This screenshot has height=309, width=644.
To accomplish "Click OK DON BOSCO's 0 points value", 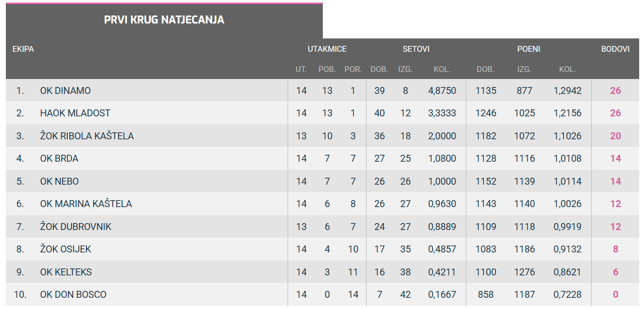I will 615,295.
